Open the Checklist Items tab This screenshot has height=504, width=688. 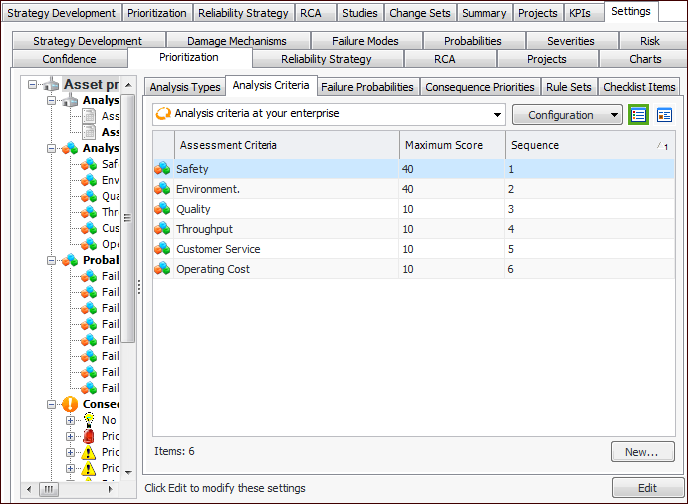(639, 87)
